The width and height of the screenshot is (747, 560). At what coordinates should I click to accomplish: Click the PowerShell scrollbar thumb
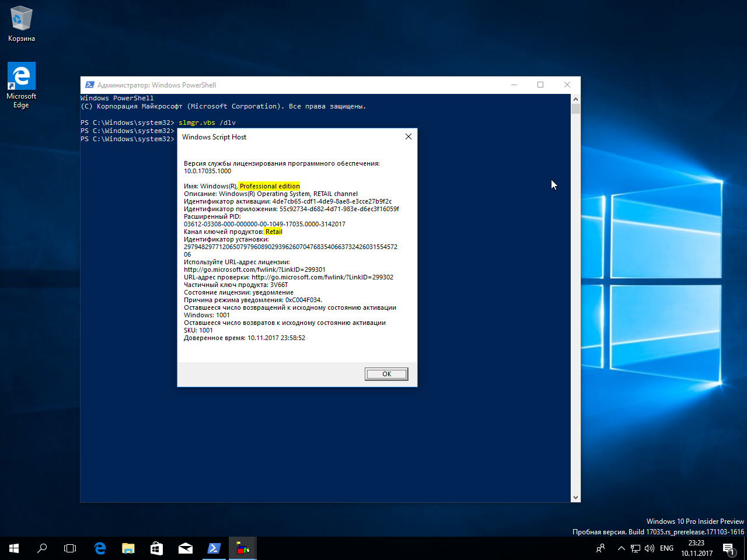[576, 108]
